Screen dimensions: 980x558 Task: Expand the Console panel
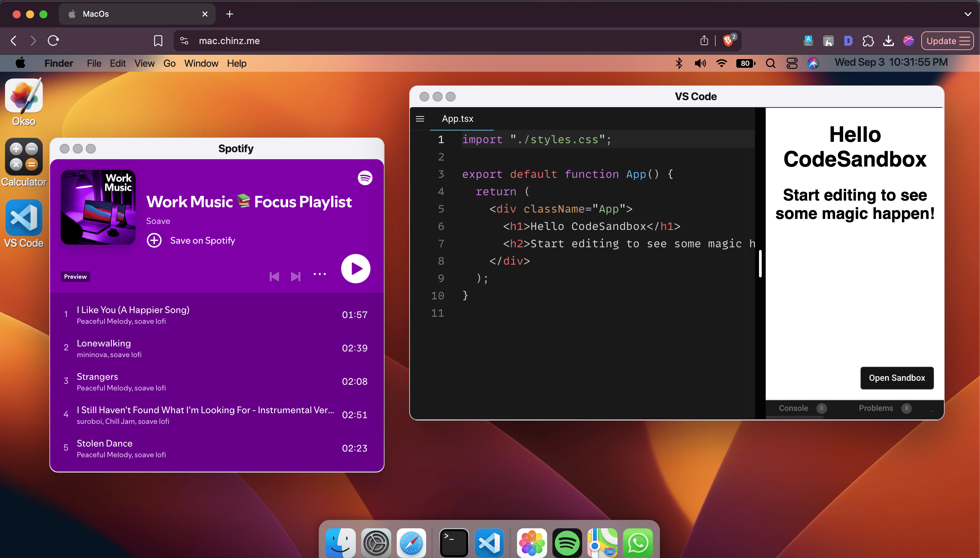pyautogui.click(x=793, y=408)
